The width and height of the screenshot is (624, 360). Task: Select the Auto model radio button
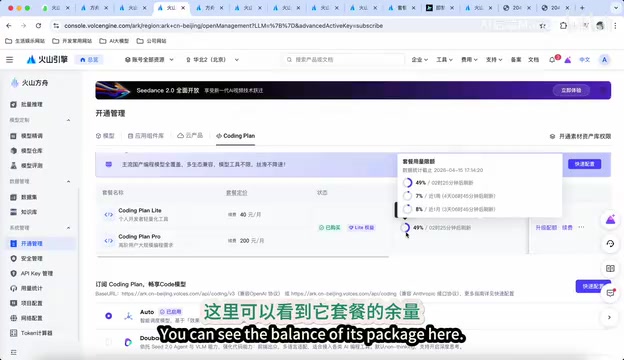click(108, 315)
